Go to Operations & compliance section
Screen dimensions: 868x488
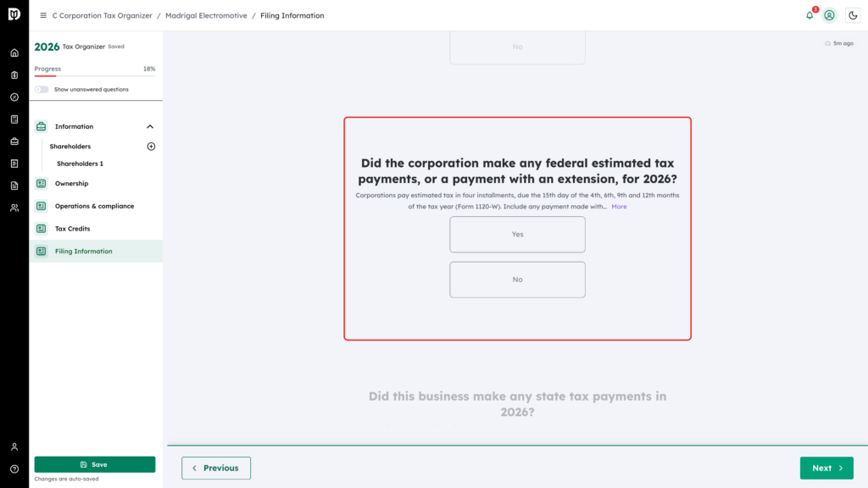pos(96,207)
